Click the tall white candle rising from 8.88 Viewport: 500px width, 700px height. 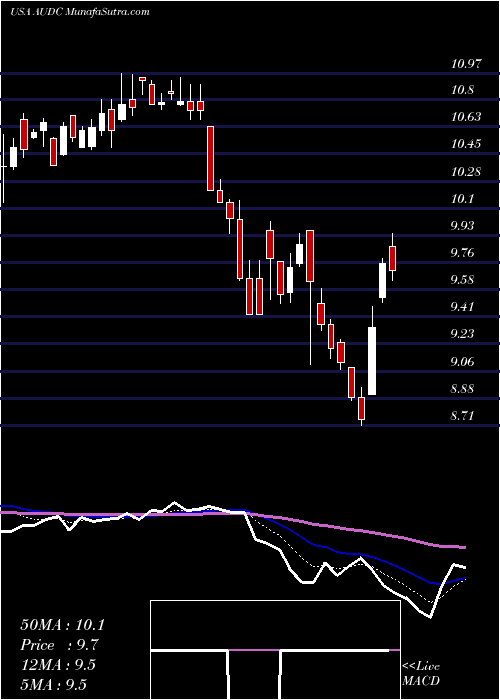[372, 361]
